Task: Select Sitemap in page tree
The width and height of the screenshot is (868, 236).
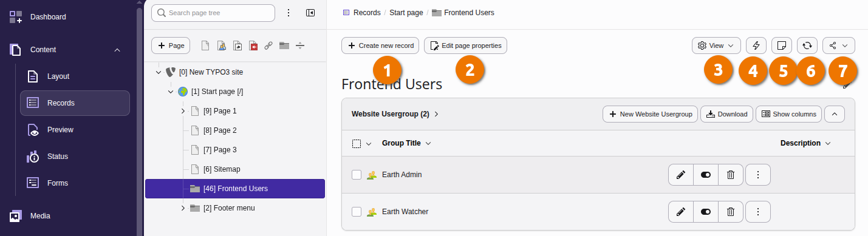Action: (222, 169)
